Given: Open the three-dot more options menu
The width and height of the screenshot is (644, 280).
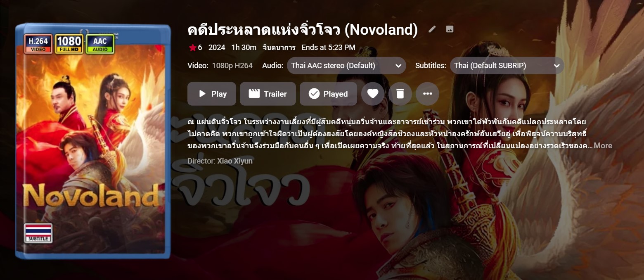Looking at the screenshot, I should [428, 94].
